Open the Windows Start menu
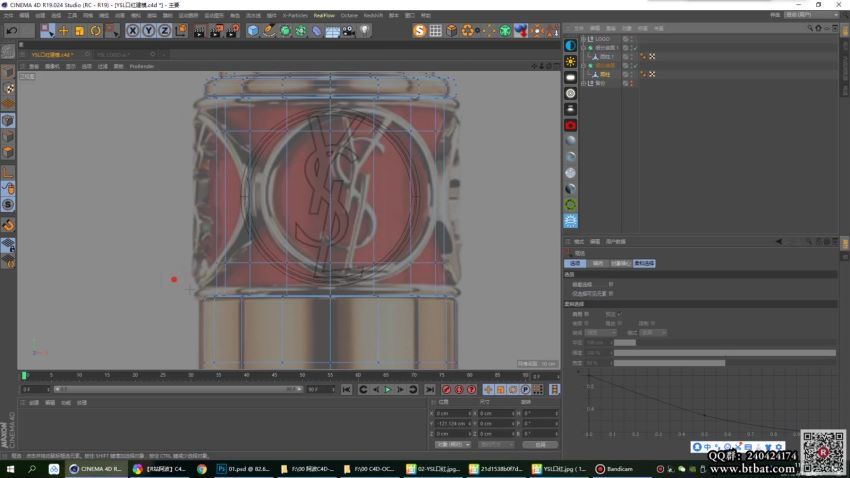Screen dimensions: 850x478 pos(11,469)
